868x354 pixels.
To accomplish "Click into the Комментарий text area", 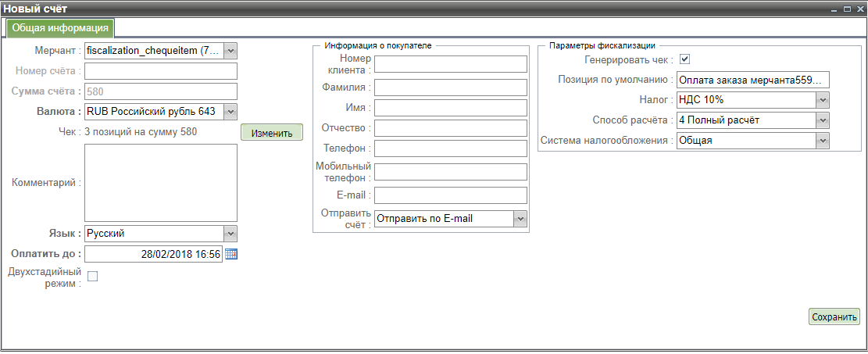I will [160, 183].
